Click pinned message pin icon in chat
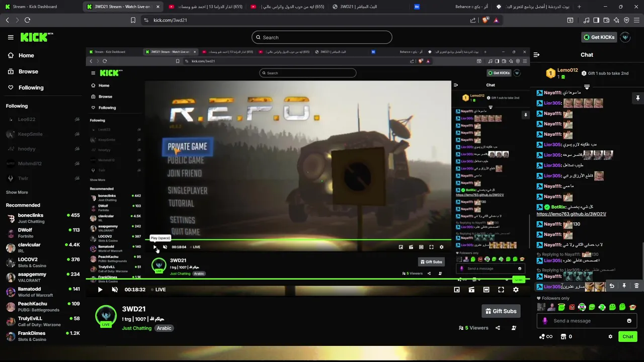Viewport: 644px width, 362px height. click(637, 98)
